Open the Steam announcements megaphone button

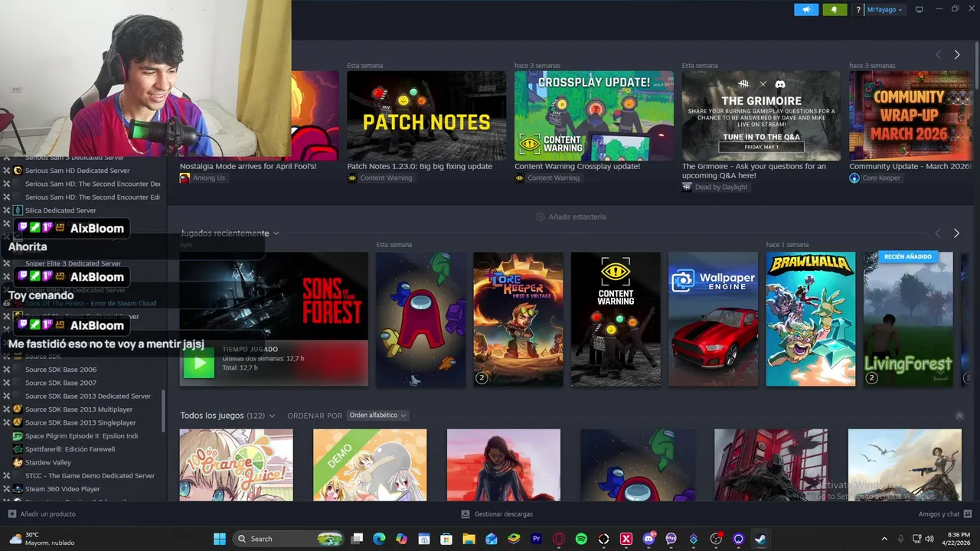[x=806, y=10]
